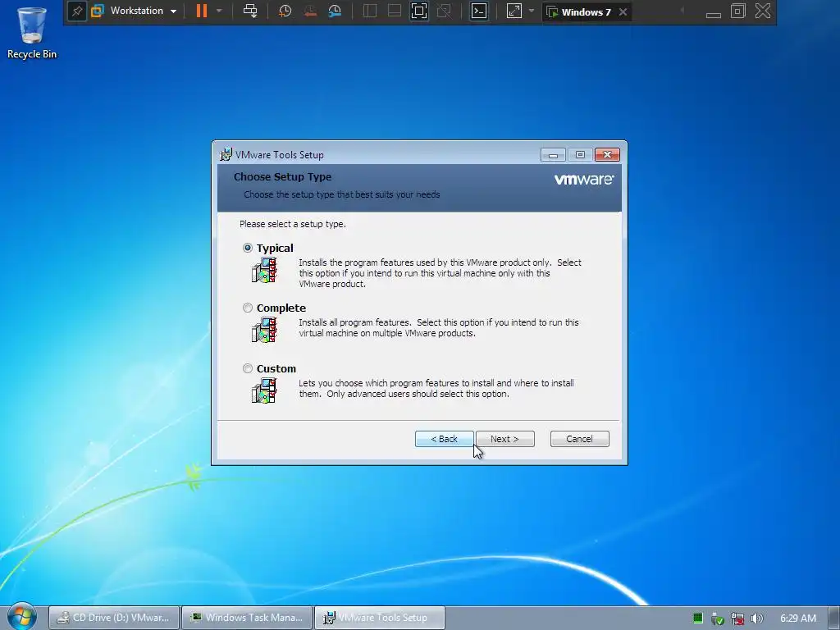This screenshot has width=840, height=630.
Task: Go back with the Back button
Action: [x=444, y=439]
